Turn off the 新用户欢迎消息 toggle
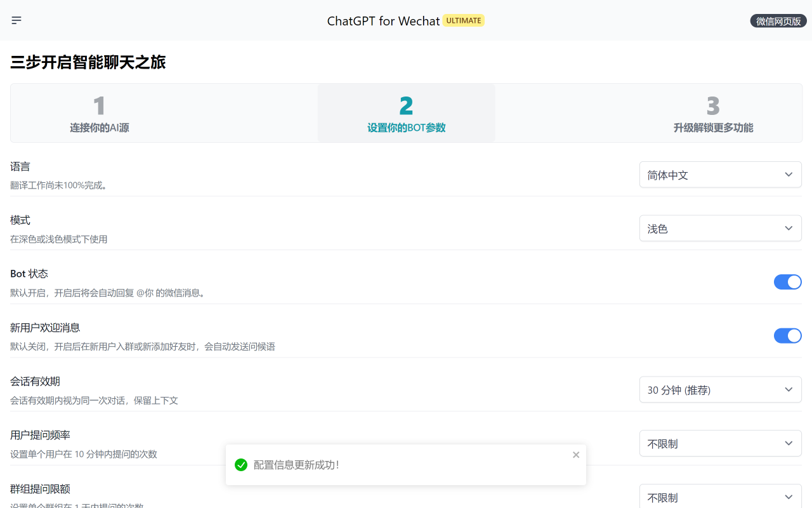The height and width of the screenshot is (508, 812). [788, 336]
